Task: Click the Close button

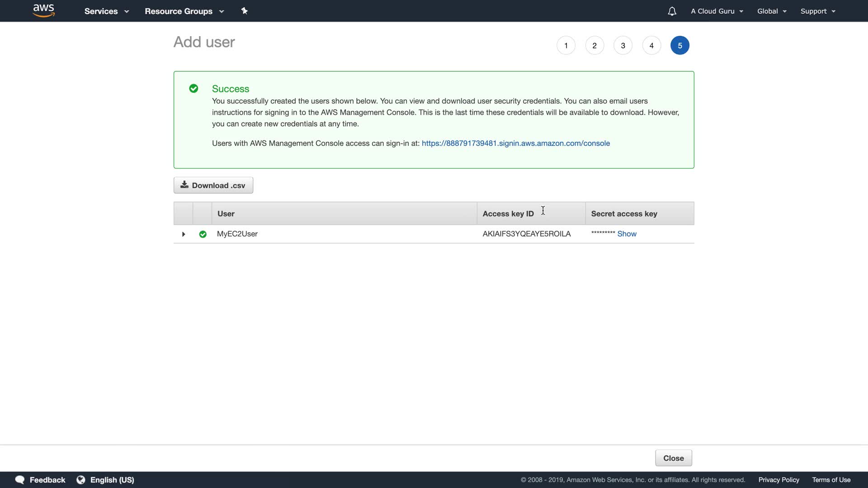Action: (673, 458)
